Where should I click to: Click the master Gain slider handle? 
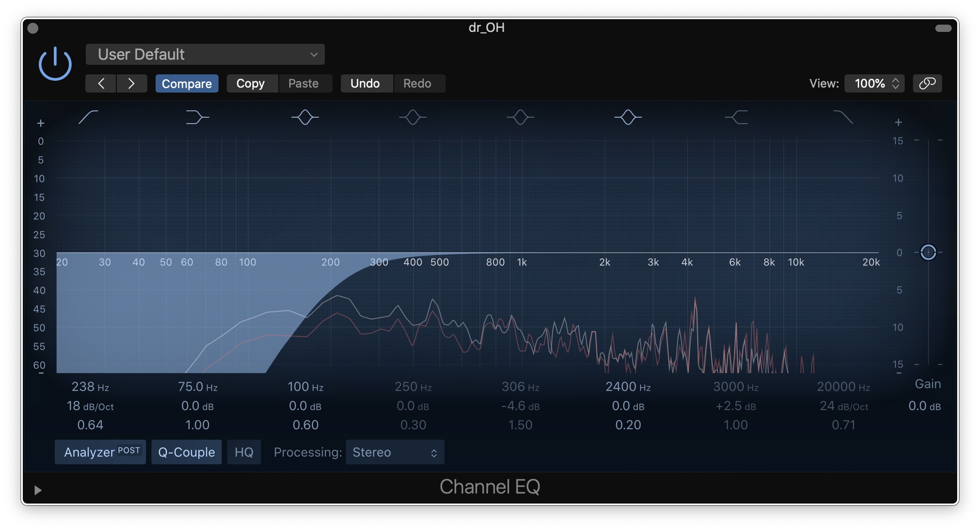(x=928, y=252)
